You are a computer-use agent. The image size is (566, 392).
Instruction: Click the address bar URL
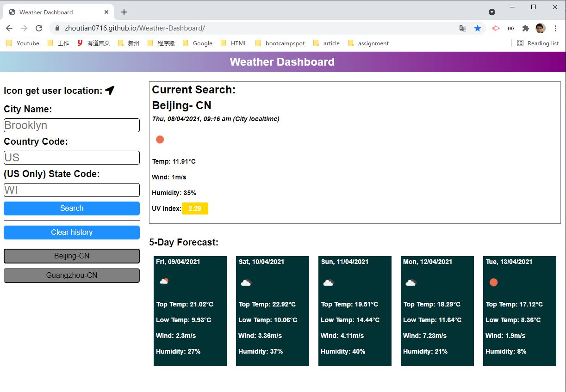pos(135,28)
